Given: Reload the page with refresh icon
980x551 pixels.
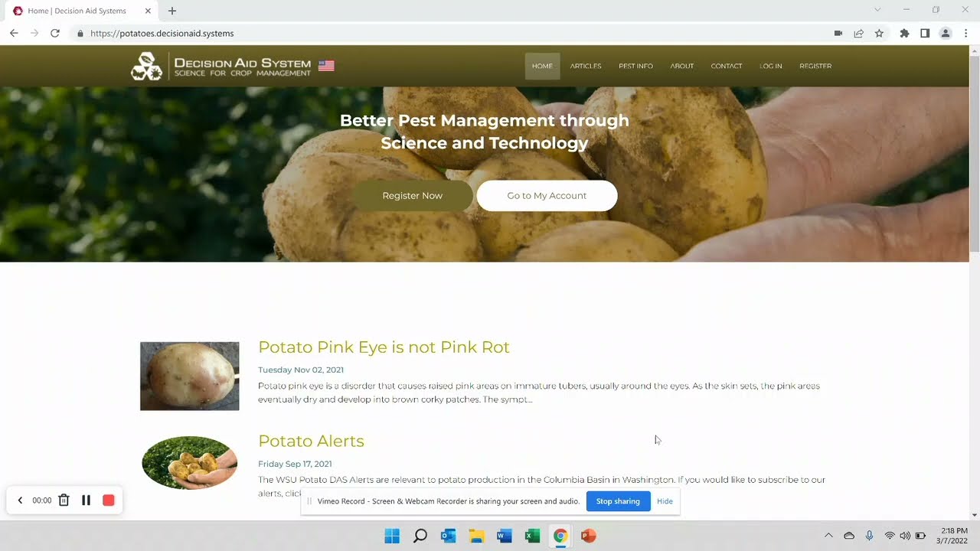Looking at the screenshot, I should tap(55, 33).
